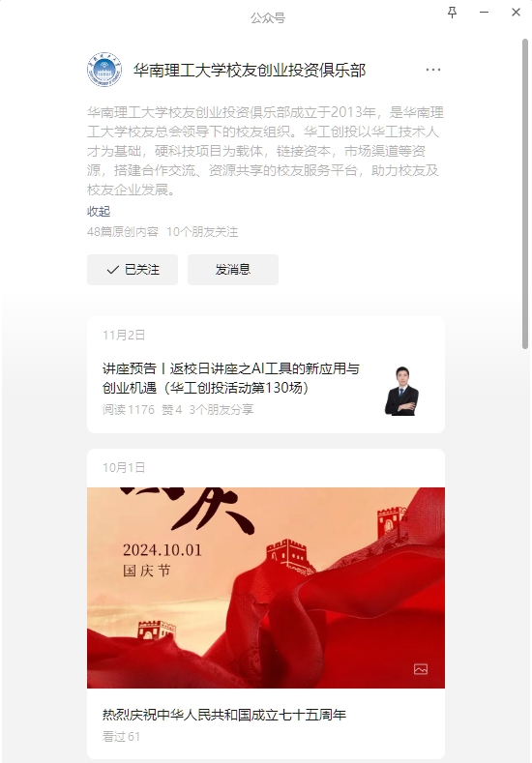Click 48篇原创内容 text
This screenshot has width=532, height=763.
click(x=123, y=232)
